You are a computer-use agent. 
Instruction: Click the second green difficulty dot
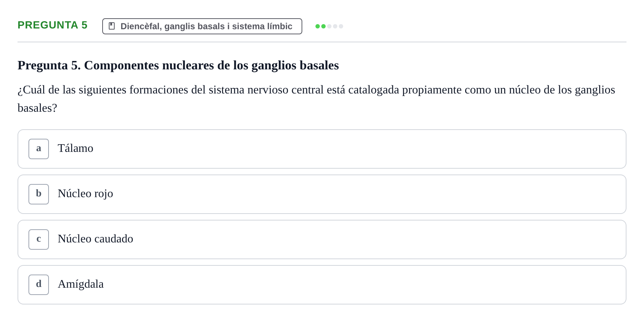click(323, 26)
